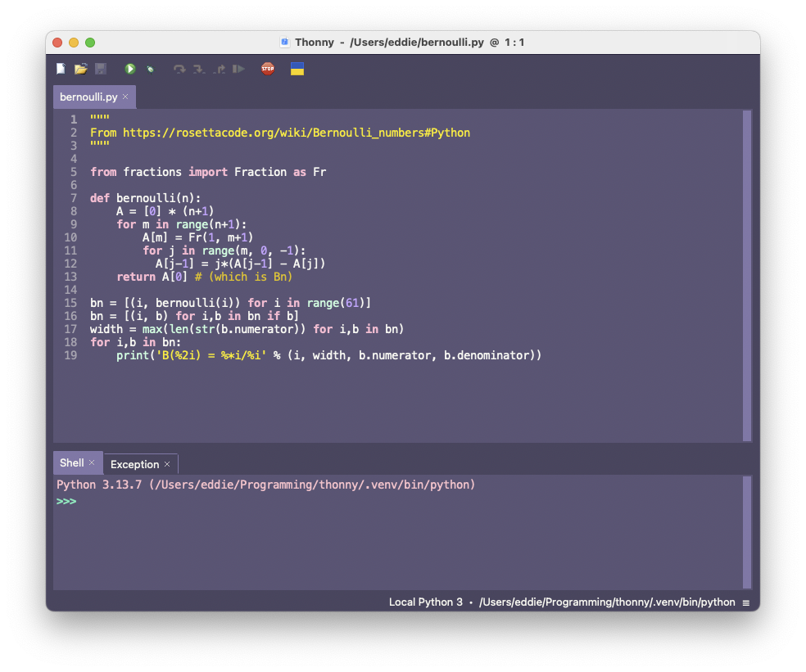Screen dimensions: 806x672
Task: Click 'A[m] = Fr(1, m+1)' on line 10
Action: pos(198,237)
